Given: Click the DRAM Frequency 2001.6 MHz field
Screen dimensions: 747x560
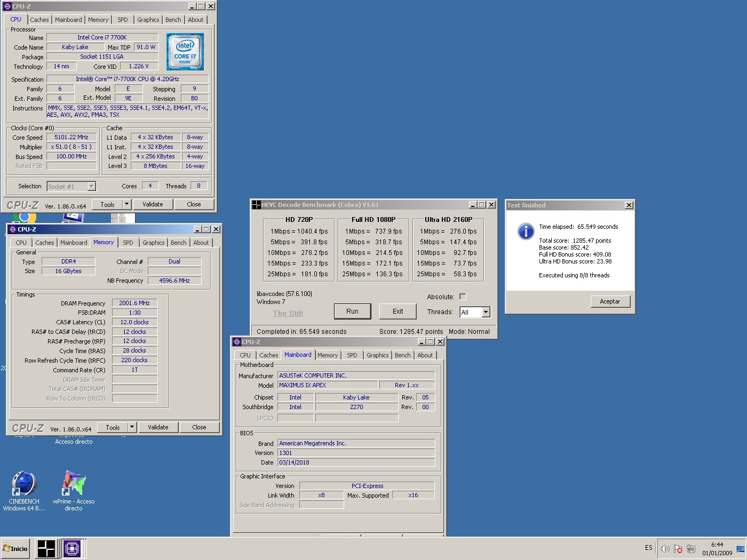Looking at the screenshot, I should pos(134,303).
